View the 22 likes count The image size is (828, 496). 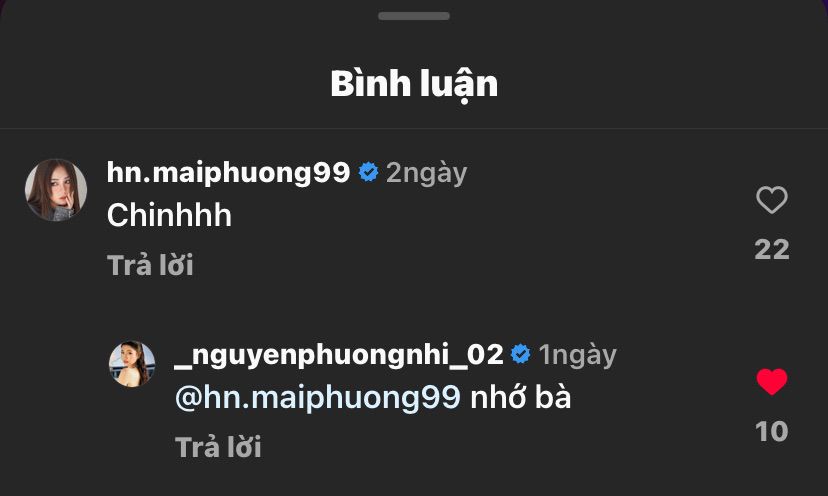pos(771,249)
